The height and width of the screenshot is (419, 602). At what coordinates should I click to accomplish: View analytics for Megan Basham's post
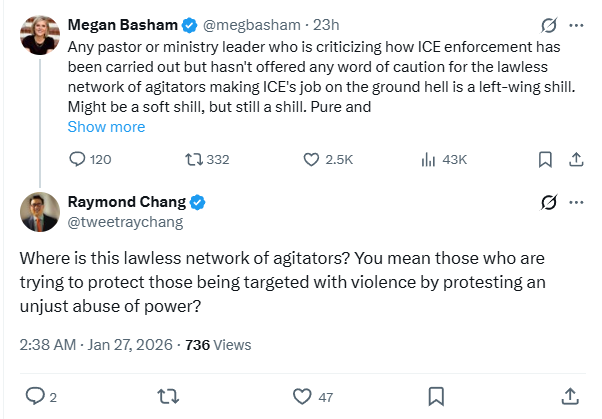click(428, 158)
